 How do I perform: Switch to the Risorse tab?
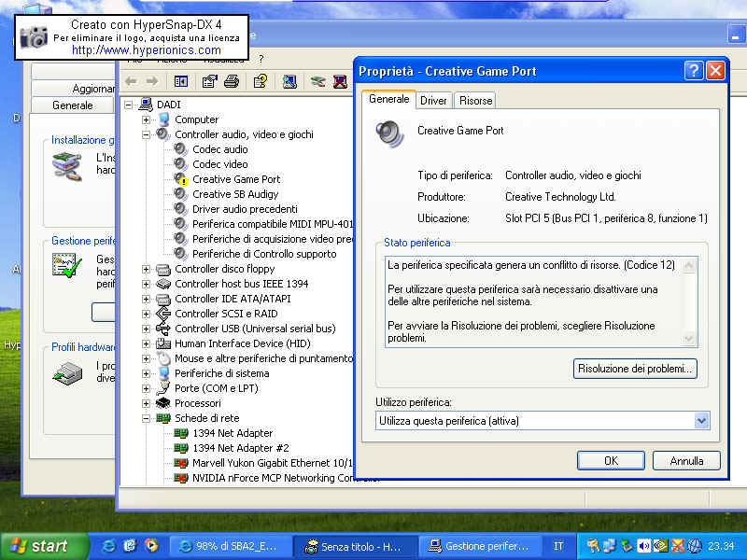click(475, 101)
